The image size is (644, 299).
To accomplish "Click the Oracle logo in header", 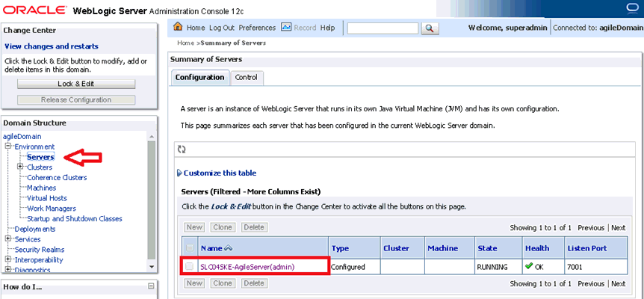I will click(x=35, y=10).
